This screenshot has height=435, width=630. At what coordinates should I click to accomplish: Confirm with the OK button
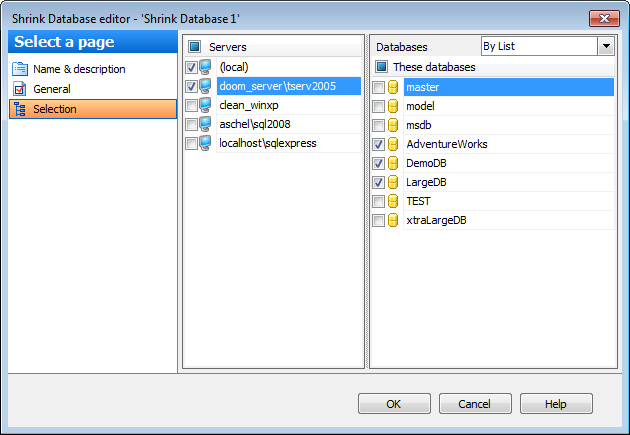[x=394, y=404]
